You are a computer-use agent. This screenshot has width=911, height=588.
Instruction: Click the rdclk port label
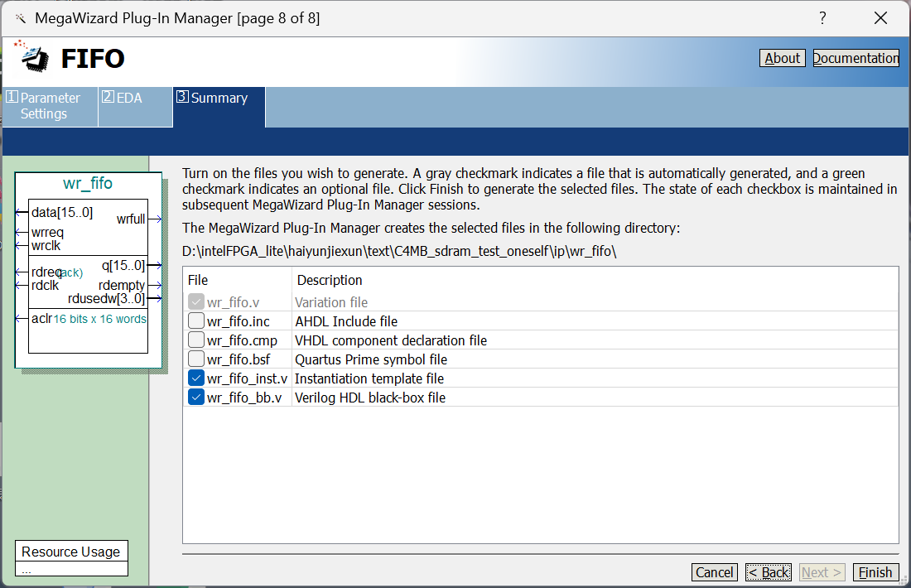pyautogui.click(x=46, y=285)
